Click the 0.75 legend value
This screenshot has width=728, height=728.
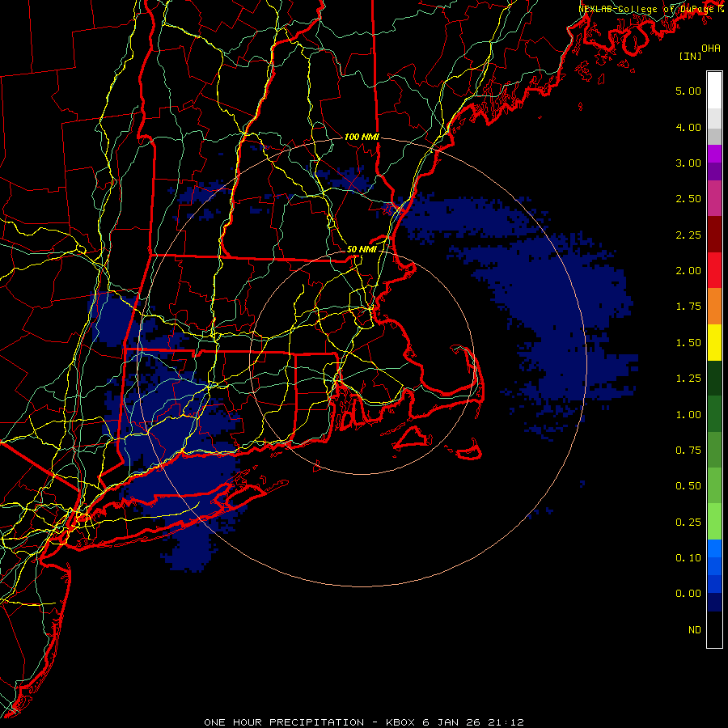[688, 451]
